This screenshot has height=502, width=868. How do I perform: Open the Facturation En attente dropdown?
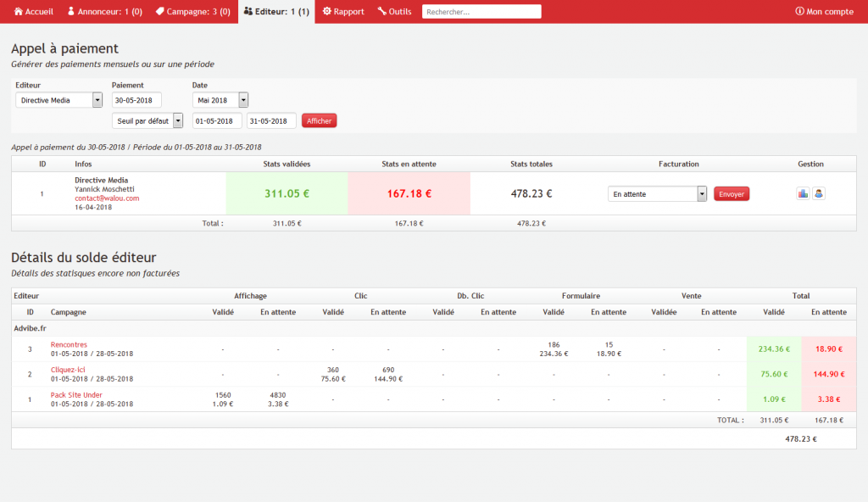coord(657,194)
